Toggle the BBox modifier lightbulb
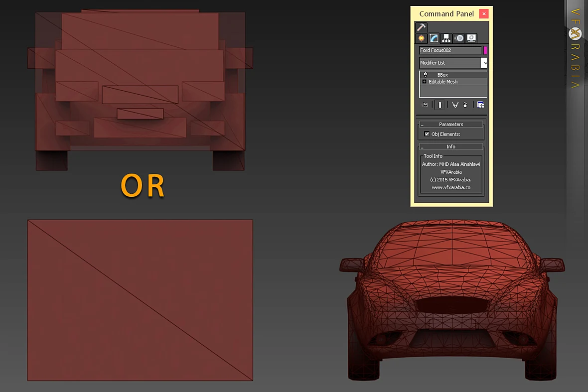Image resolution: width=588 pixels, height=392 pixels. point(425,75)
